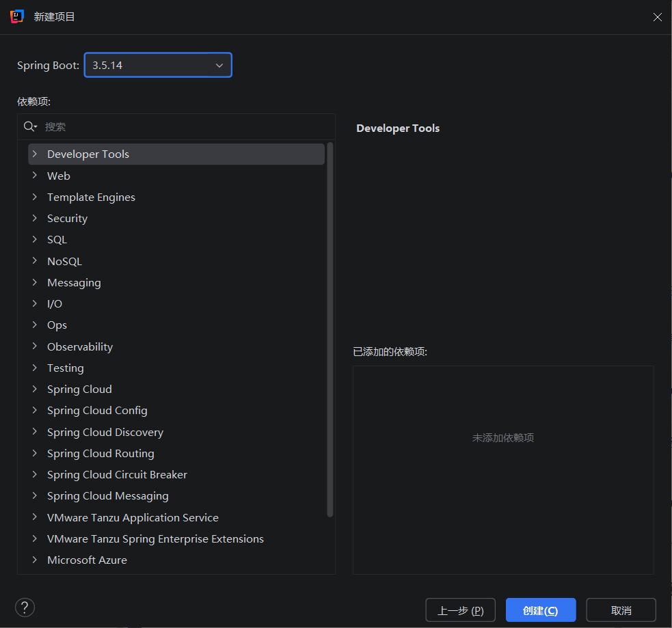Select the Testing tree item

pos(65,368)
